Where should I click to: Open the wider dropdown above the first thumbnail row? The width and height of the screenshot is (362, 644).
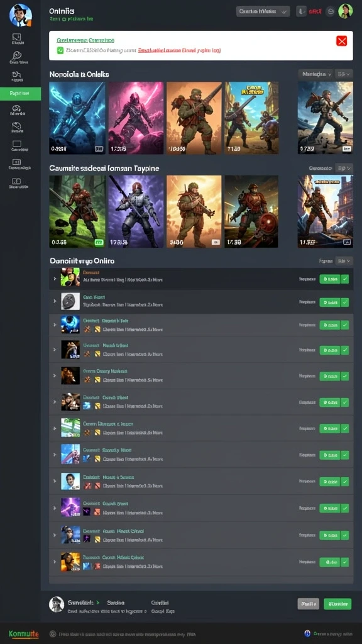coord(315,74)
